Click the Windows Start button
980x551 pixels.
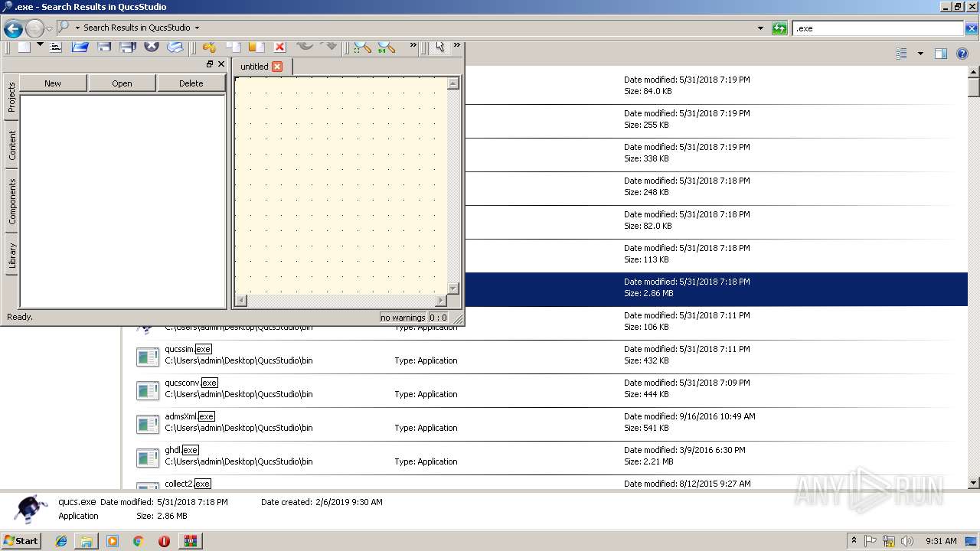[21, 540]
